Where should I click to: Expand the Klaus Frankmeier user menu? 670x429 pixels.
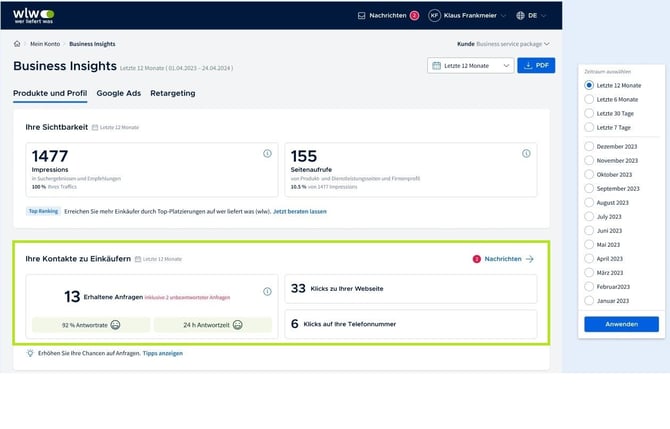pos(467,16)
